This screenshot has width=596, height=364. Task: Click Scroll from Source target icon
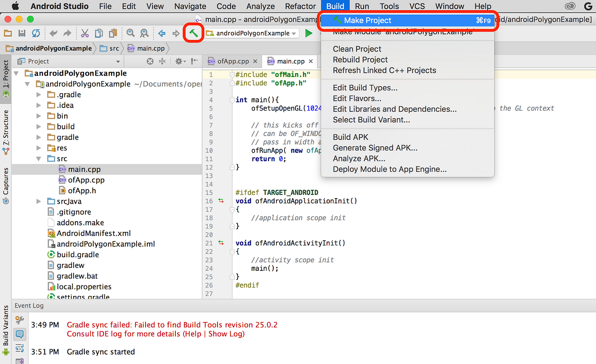150,61
